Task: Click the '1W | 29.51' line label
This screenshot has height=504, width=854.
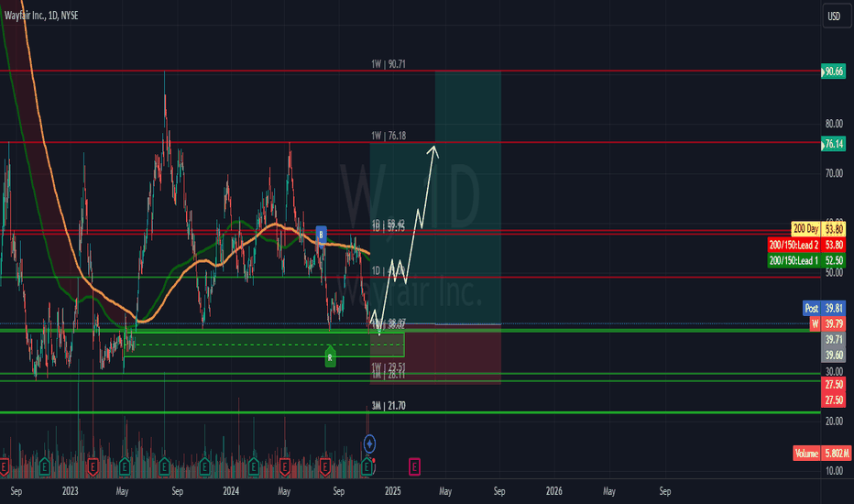Action: tap(389, 367)
